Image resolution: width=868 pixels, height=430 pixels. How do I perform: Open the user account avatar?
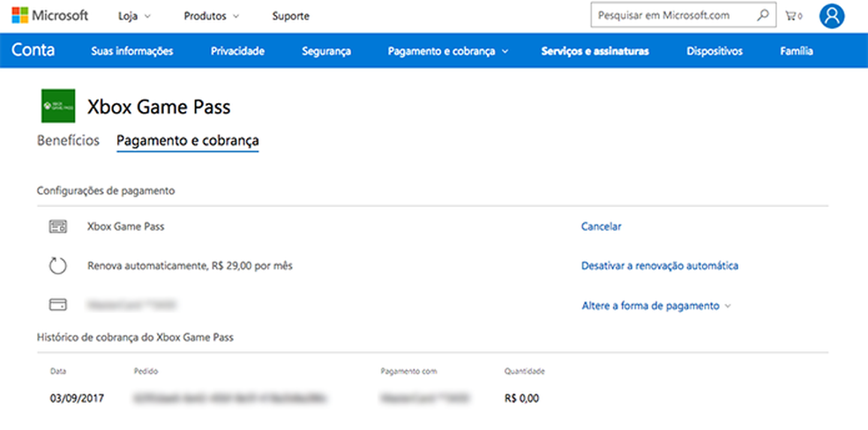pos(832,16)
